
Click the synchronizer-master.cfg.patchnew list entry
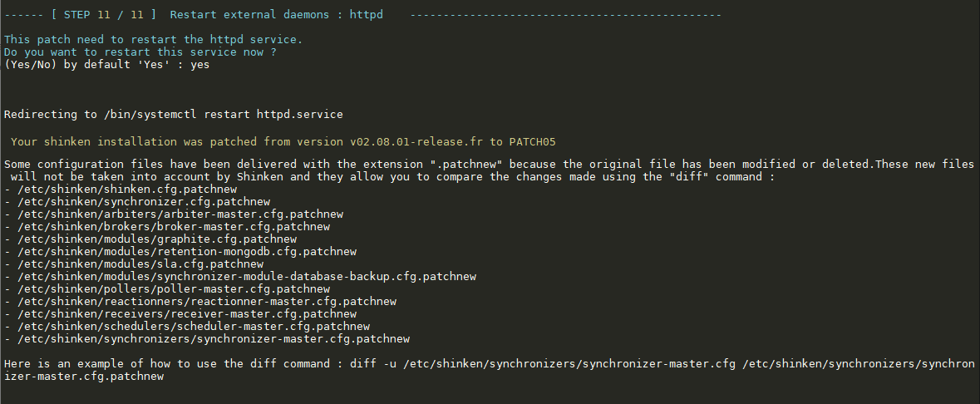coord(213,339)
